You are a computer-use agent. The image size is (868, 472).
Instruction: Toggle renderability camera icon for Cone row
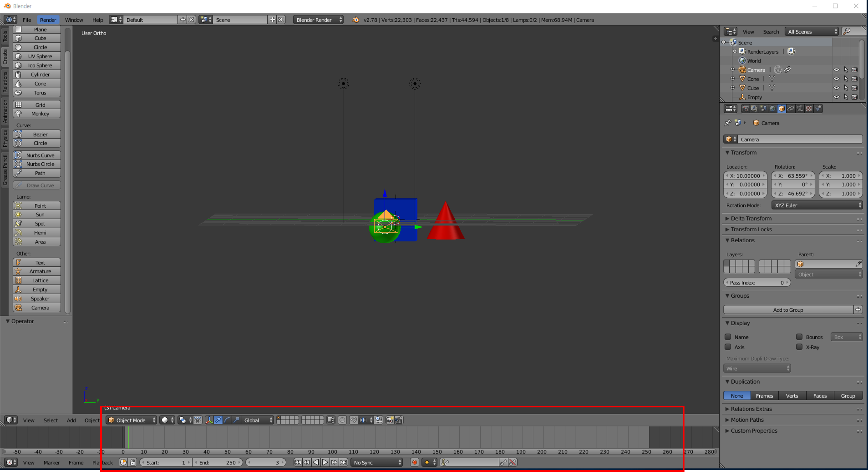pos(855,79)
